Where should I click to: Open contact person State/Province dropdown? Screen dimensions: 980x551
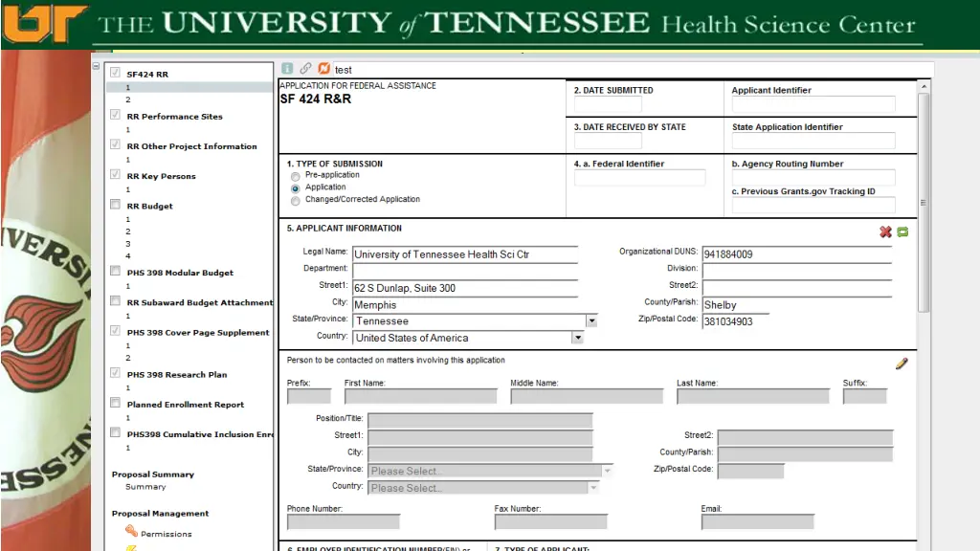tap(607, 471)
